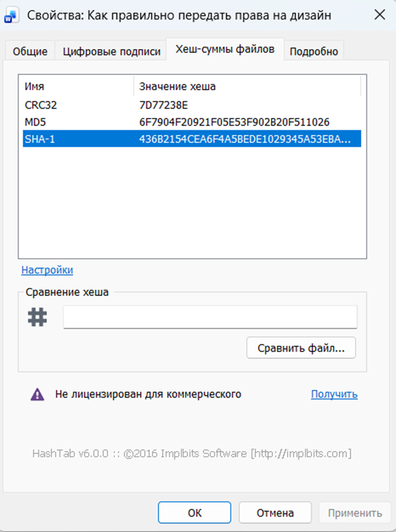Switch to the Общие tab
Image resolution: width=396 pixels, height=532 pixels.
pyautogui.click(x=30, y=52)
